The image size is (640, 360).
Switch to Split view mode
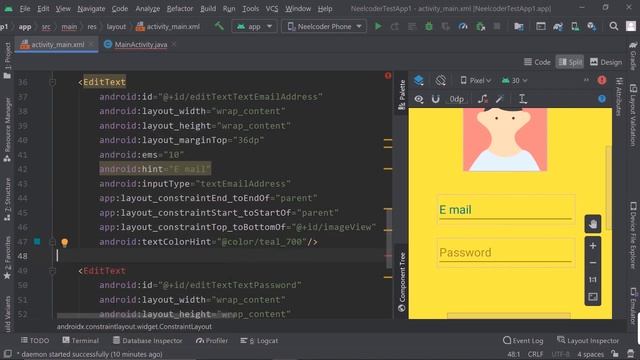pos(570,62)
